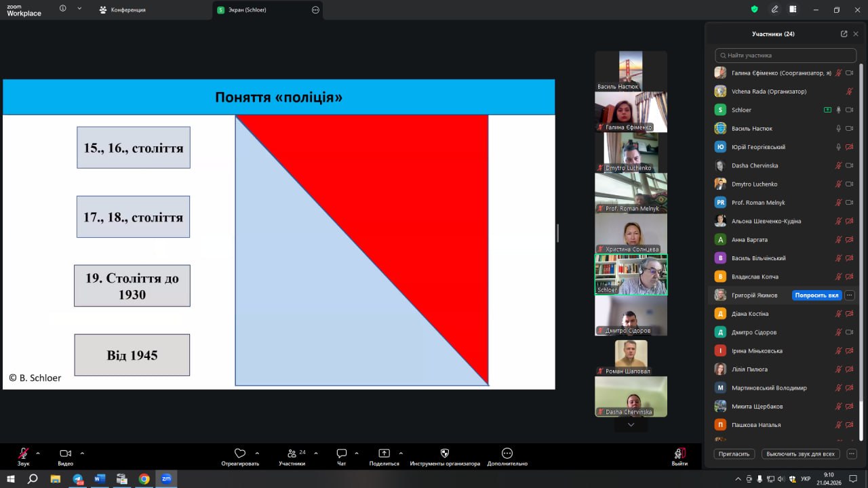This screenshot has height=488, width=868.
Task: Toggle the Участники participants panel
Action: (x=292, y=453)
